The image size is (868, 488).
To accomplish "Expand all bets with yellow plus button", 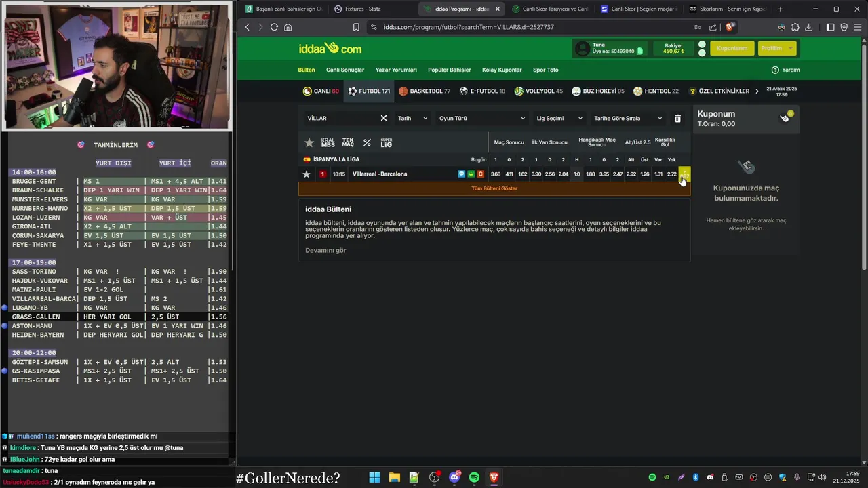I will [x=684, y=174].
